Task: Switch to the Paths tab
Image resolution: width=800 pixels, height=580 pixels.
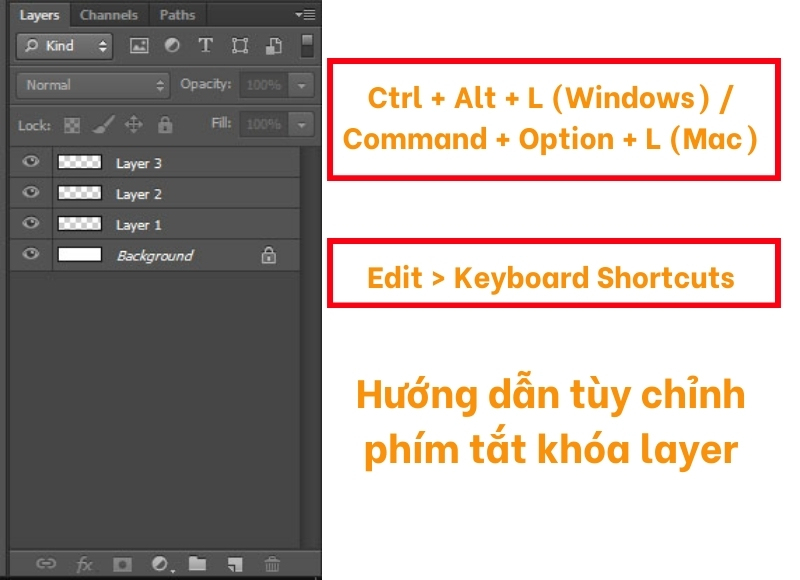Action: tap(177, 15)
